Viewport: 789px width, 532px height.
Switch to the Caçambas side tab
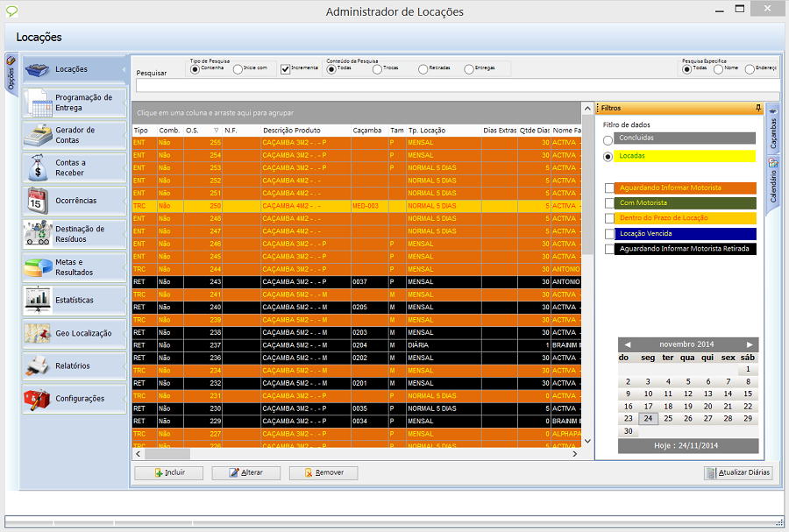click(x=772, y=131)
